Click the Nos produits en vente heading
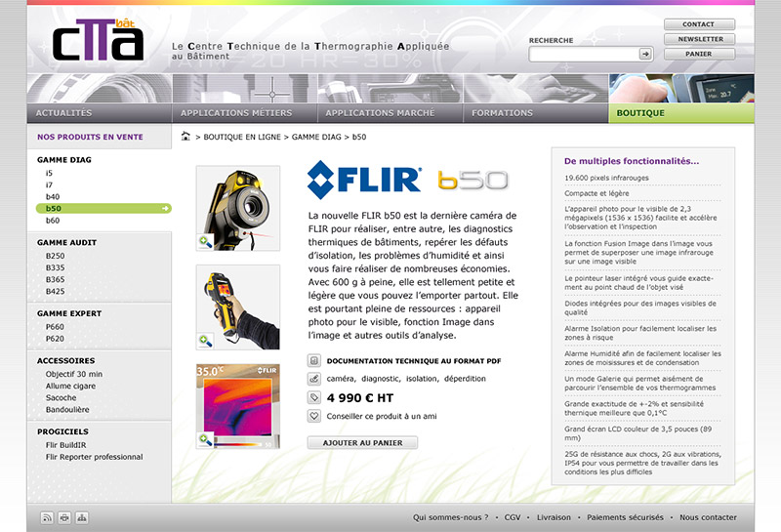Image resolution: width=781 pixels, height=532 pixels. [90, 137]
